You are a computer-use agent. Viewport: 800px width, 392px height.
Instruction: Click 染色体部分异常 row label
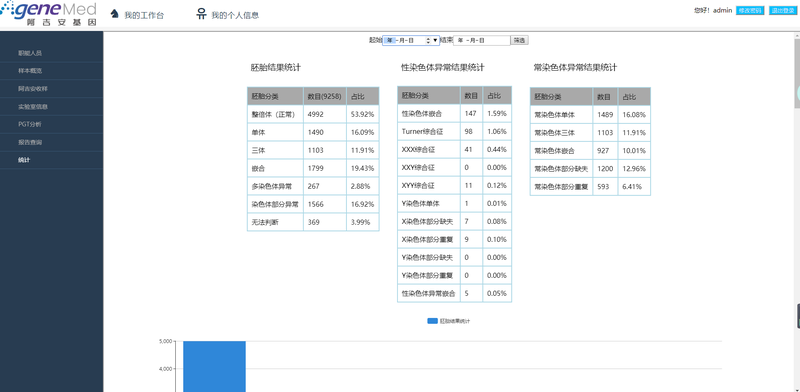[276, 204]
